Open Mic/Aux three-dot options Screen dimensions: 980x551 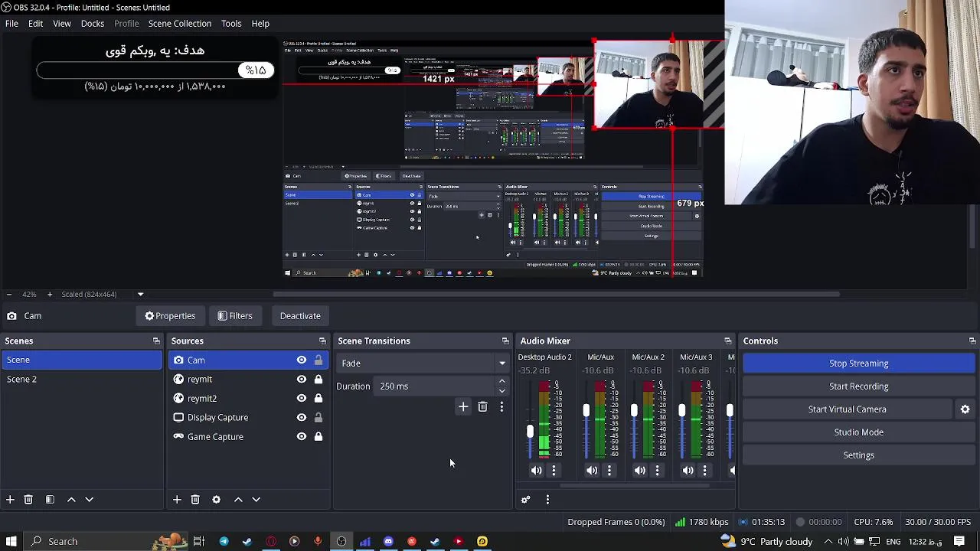[609, 471]
